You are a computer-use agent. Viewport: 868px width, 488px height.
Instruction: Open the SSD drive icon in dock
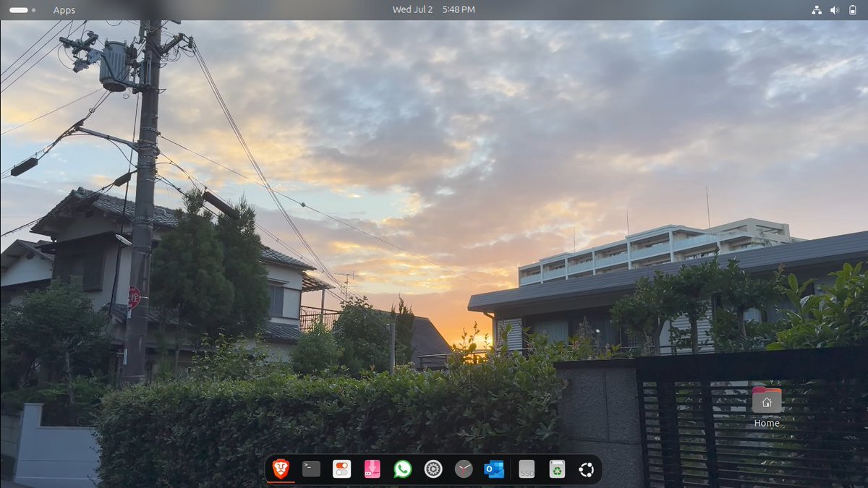click(527, 469)
